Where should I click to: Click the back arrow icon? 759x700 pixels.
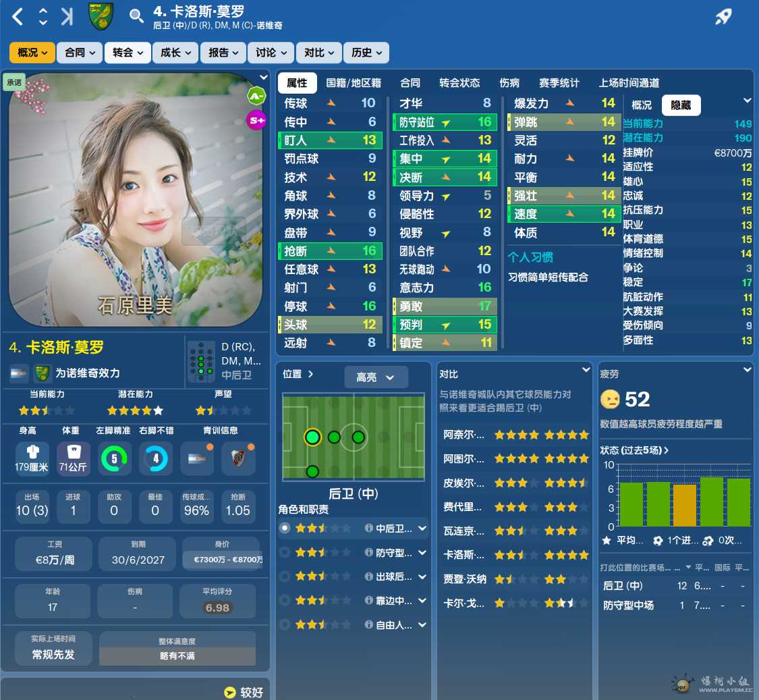pos(18,17)
